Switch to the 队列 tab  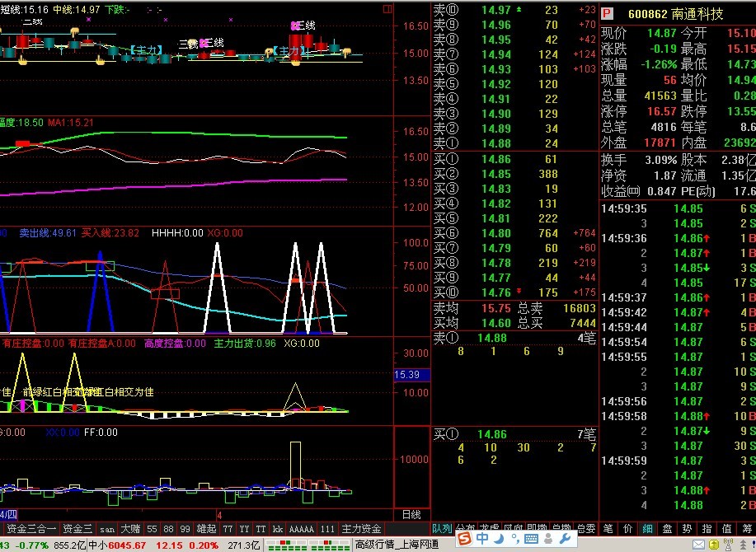442,529
